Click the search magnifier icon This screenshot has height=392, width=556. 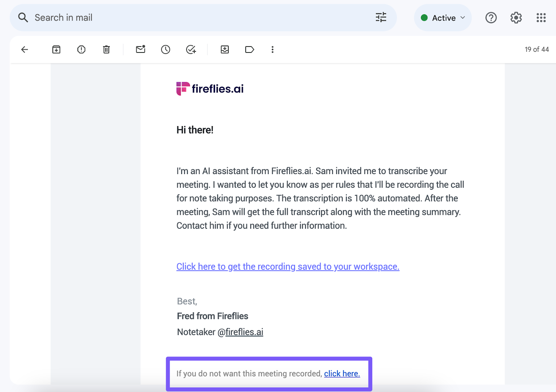click(x=23, y=17)
